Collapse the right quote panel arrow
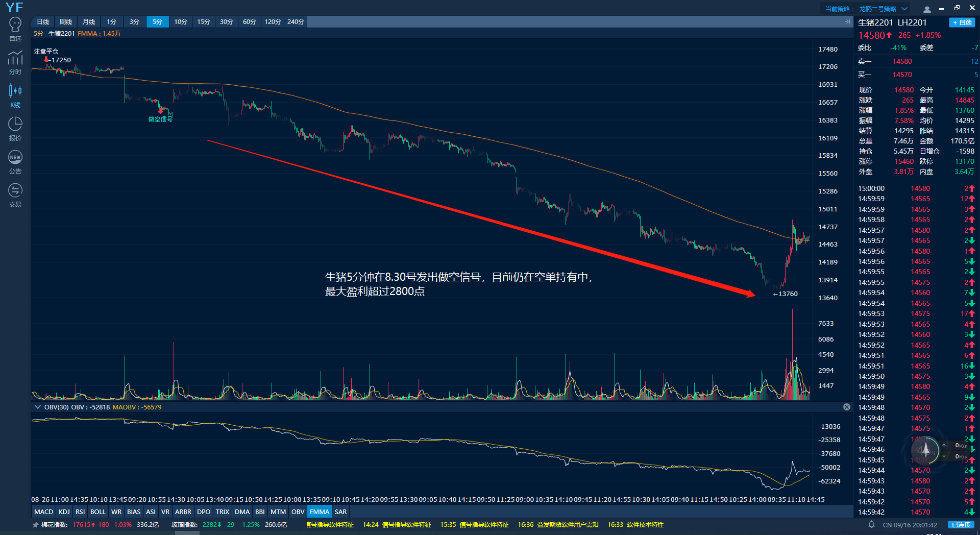This screenshot has height=535, width=980. (x=848, y=21)
